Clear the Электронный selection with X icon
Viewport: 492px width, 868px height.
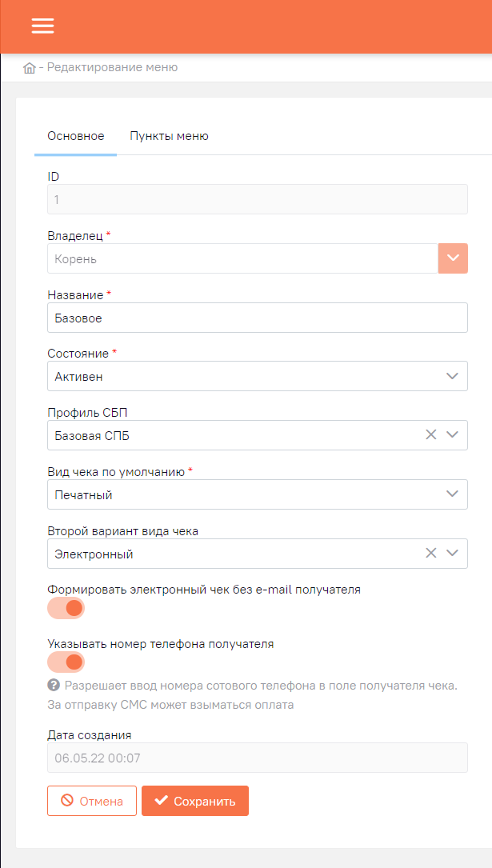(431, 553)
